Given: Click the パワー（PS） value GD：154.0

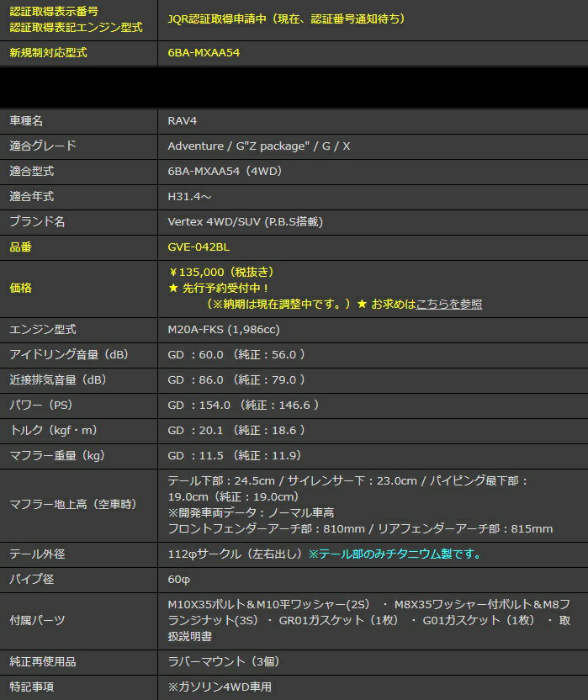Looking at the screenshot, I should pos(199,405).
